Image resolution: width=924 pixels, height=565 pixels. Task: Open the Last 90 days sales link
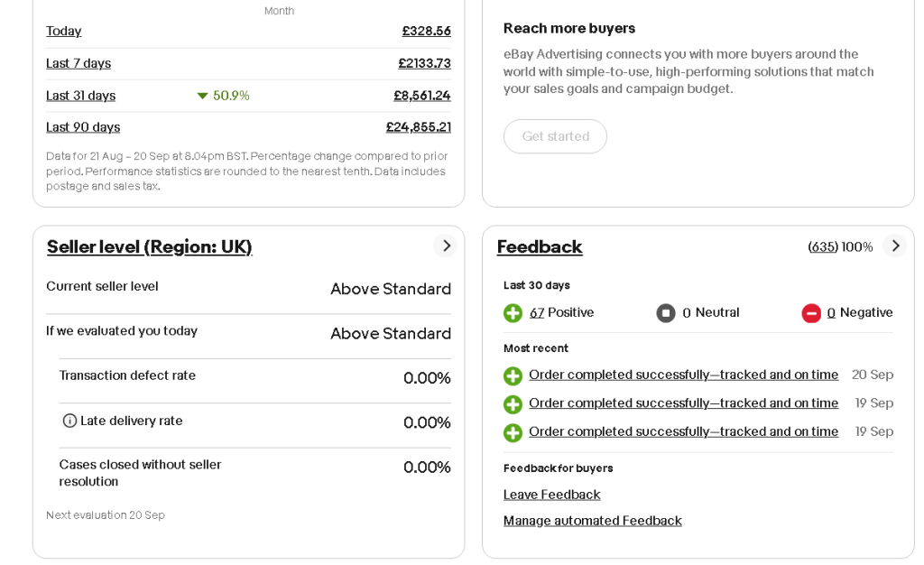[83, 127]
